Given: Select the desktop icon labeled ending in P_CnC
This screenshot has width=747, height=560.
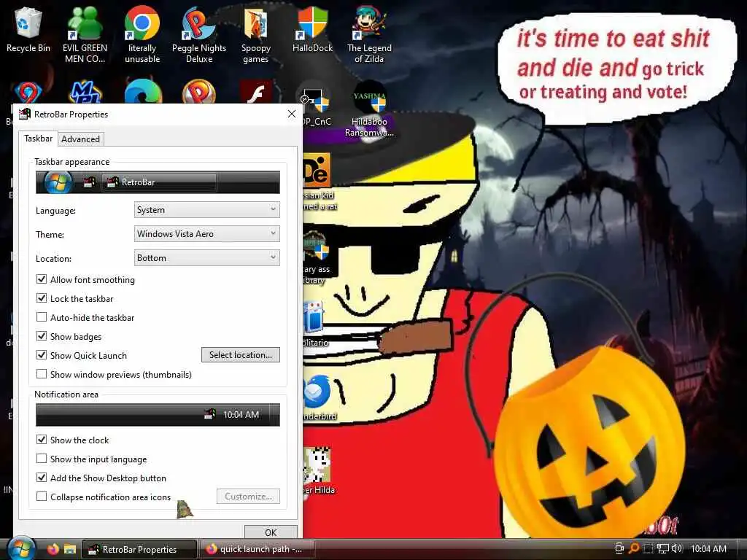Looking at the screenshot, I should pyautogui.click(x=317, y=109).
